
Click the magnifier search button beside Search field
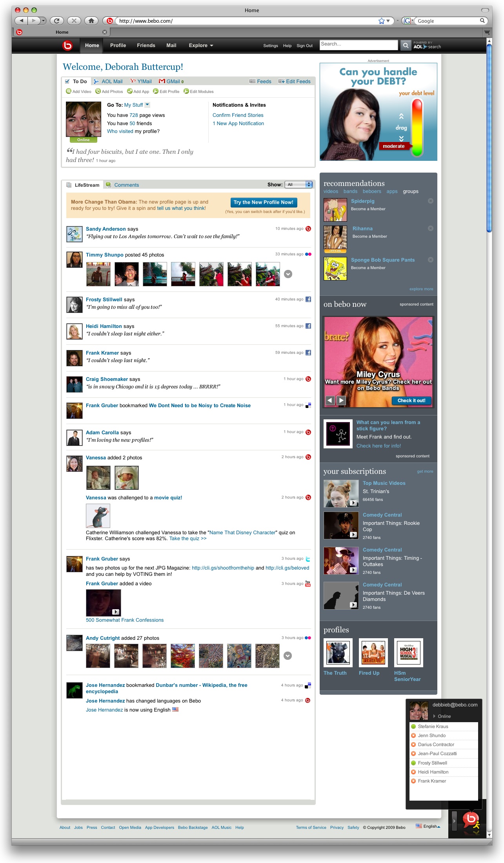pos(406,46)
